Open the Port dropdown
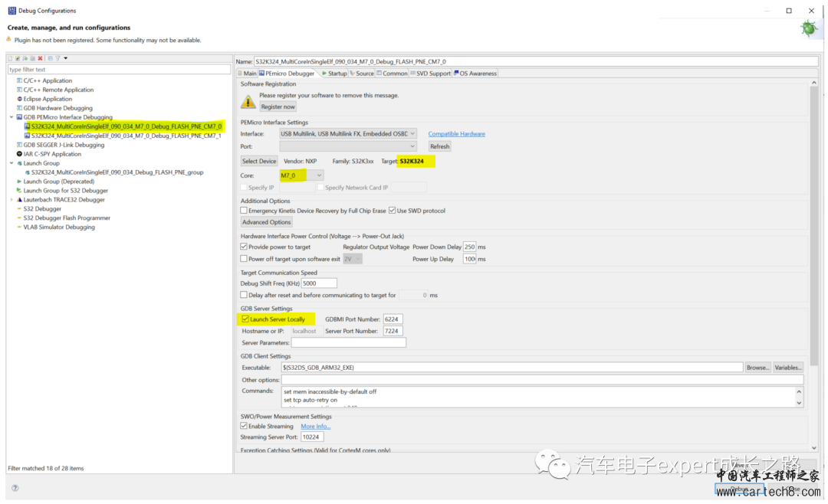 348,146
